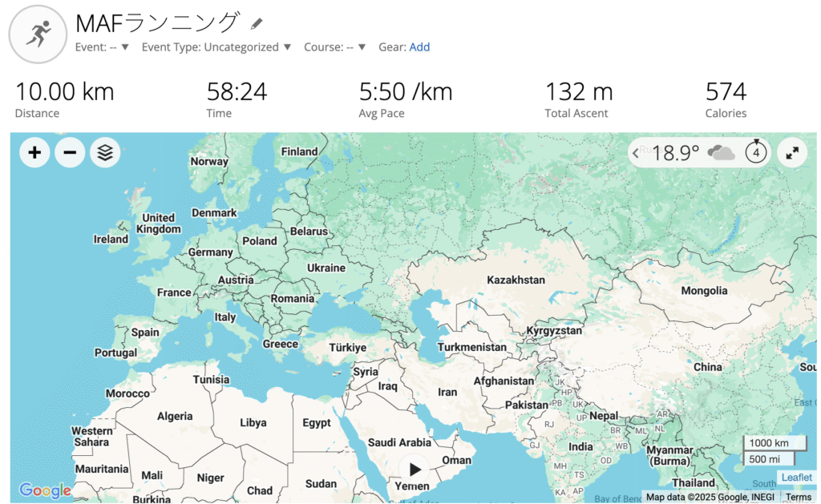
Task: Zoom in on the map
Action: click(34, 153)
